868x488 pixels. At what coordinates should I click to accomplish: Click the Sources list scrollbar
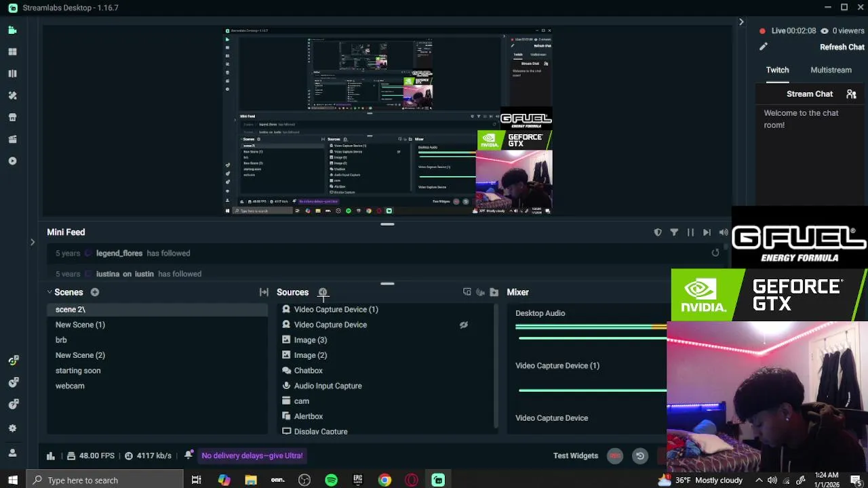click(497, 366)
